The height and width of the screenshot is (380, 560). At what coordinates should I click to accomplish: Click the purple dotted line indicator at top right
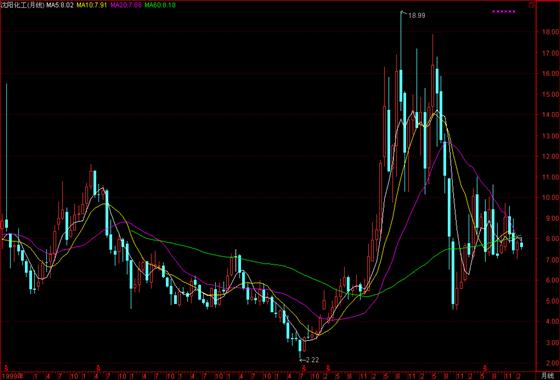tap(504, 11)
